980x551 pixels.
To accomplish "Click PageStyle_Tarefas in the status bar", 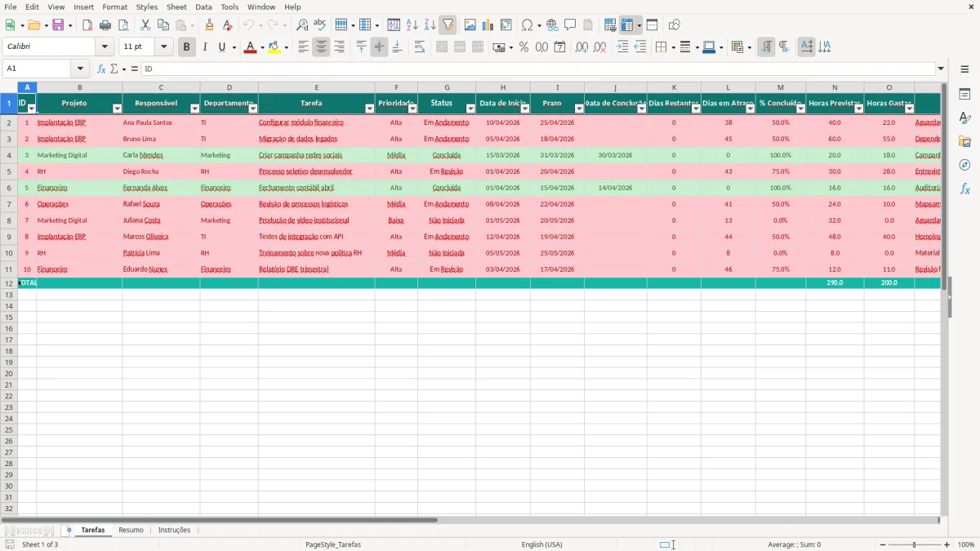I will pyautogui.click(x=333, y=544).
